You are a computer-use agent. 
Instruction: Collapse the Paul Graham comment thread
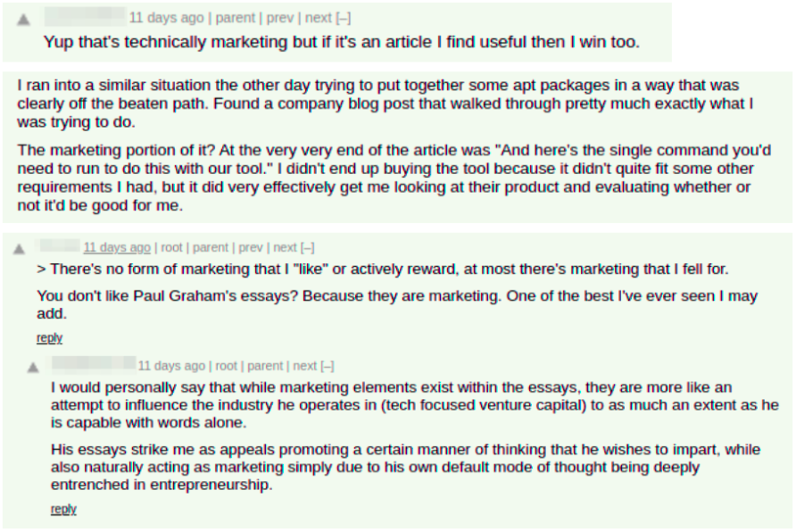[x=308, y=248]
